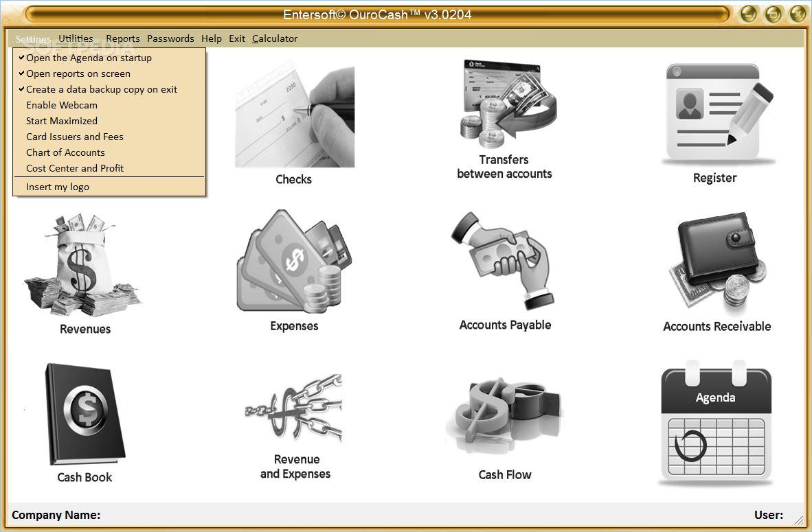Click the Company Name status field
This screenshot has height=532, width=812.
coord(56,515)
